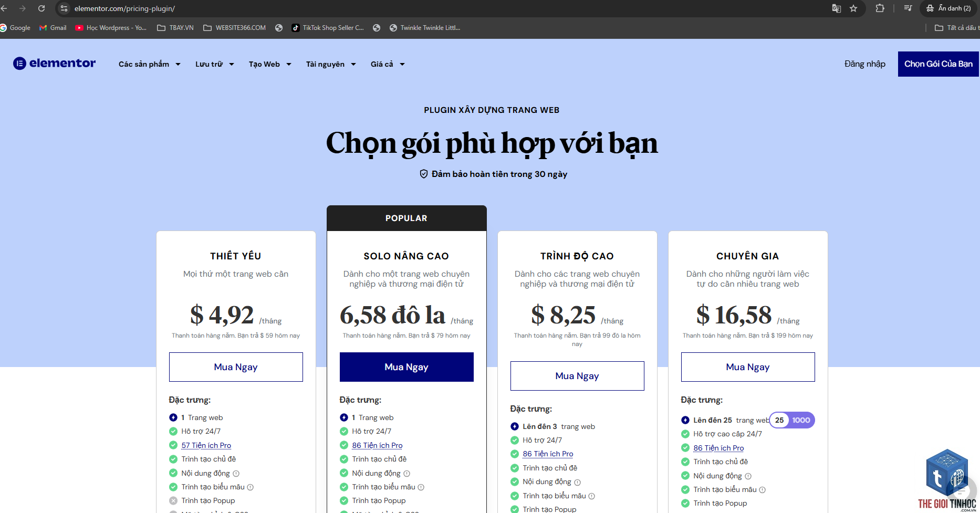980x513 pixels.
Task: Click the Đảm bảo hoàn tiền trong 30 ngày text
Action: 499,174
